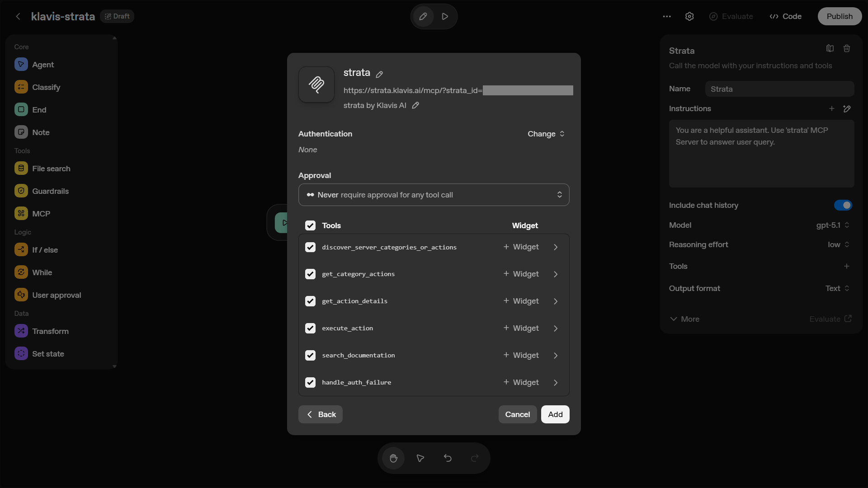The image size is (868, 488).
Task: Open Evaluate from the top bar
Action: (x=731, y=16)
